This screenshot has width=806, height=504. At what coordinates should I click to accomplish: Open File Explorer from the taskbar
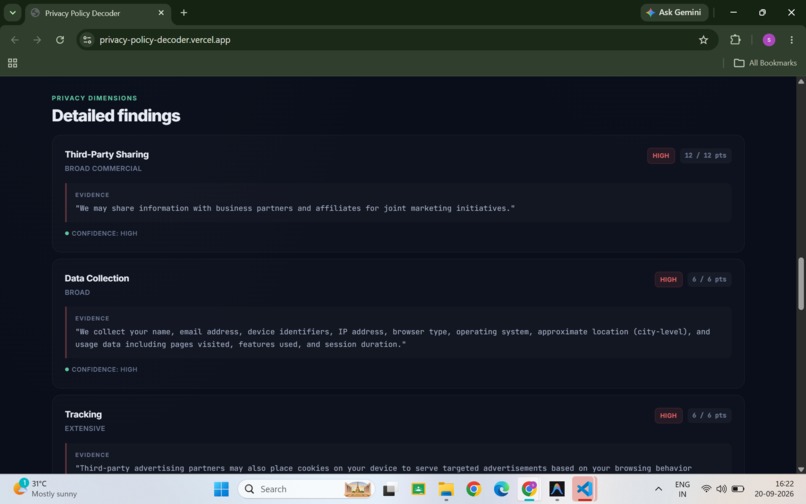[446, 489]
